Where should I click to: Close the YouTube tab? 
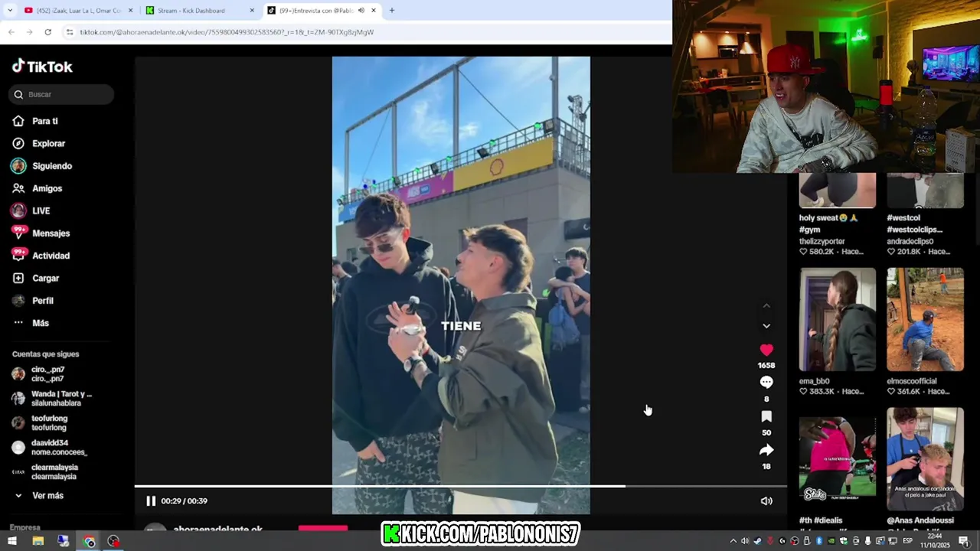point(131,11)
